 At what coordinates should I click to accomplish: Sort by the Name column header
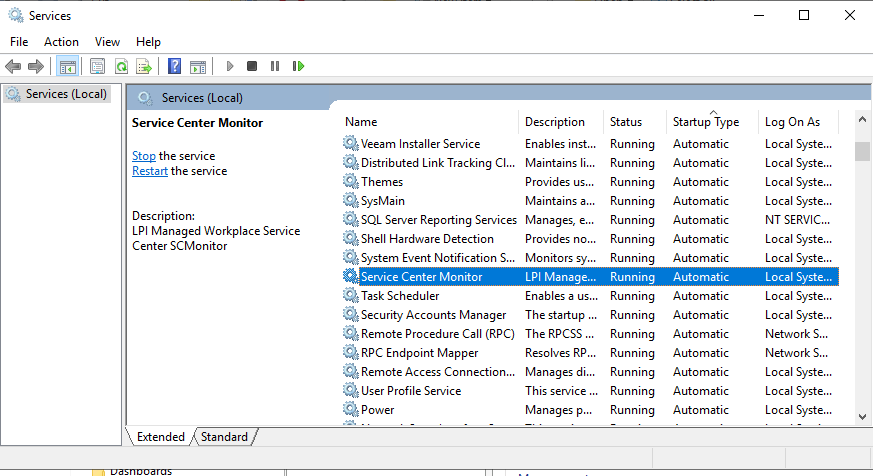(361, 122)
